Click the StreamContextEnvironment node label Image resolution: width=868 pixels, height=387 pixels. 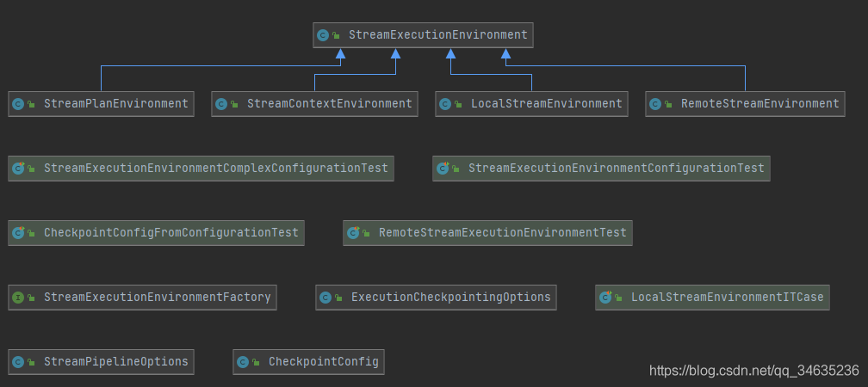tap(329, 104)
